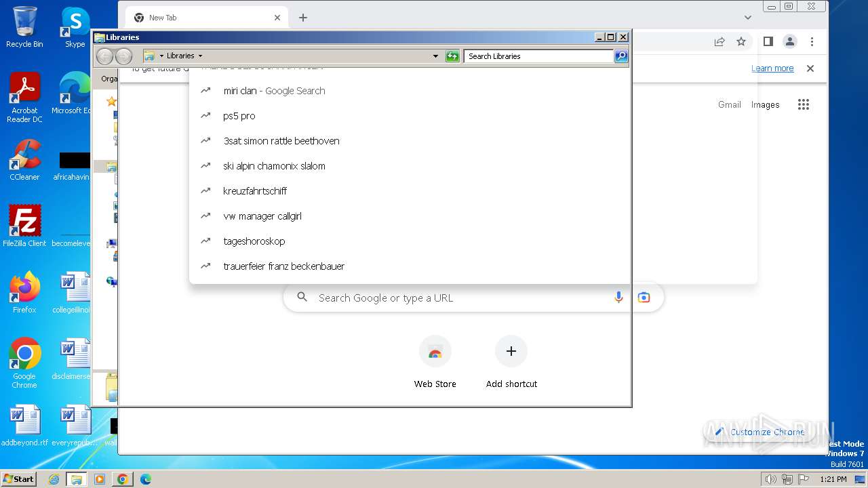Open Chrome three-dot menu

coord(812,41)
